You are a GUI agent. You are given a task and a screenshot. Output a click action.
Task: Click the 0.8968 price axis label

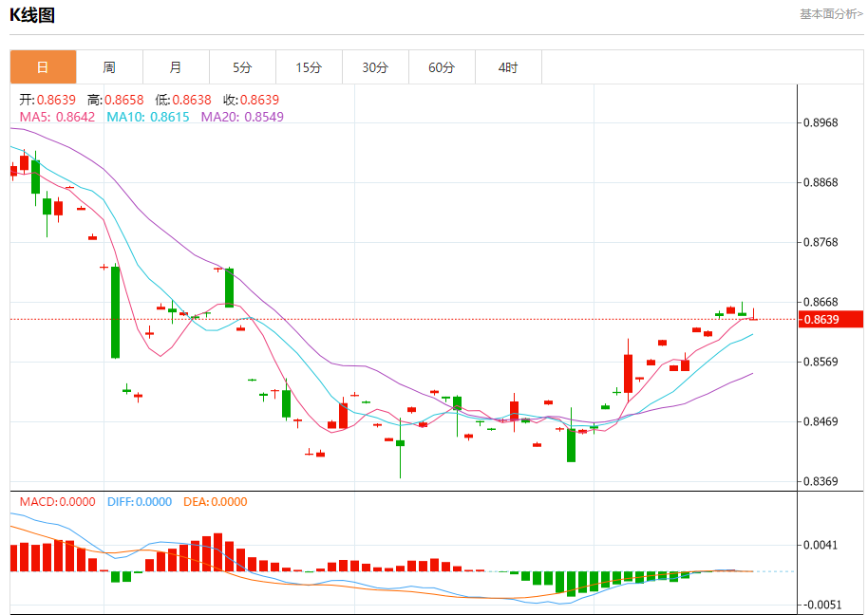point(821,122)
